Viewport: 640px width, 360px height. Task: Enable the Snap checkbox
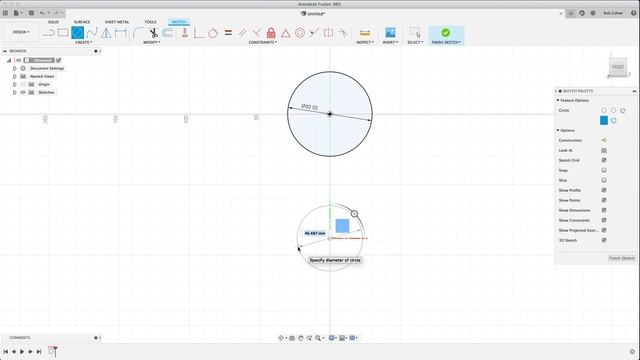click(x=604, y=170)
